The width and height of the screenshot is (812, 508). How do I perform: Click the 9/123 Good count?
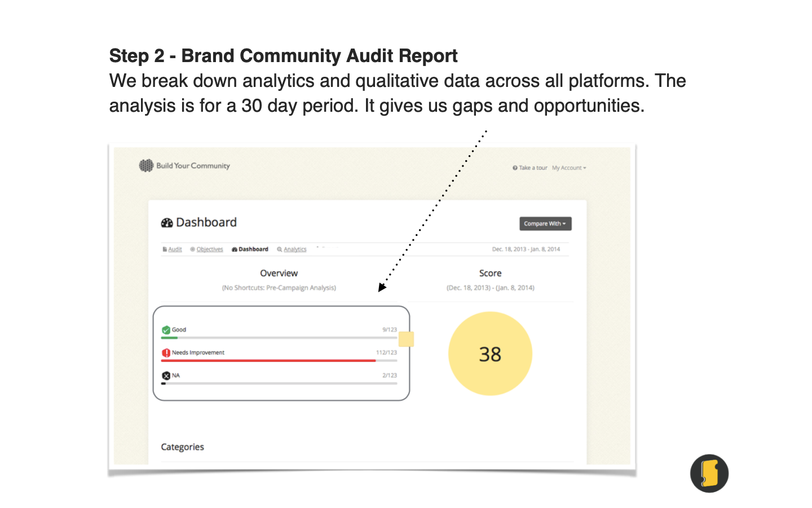390,330
